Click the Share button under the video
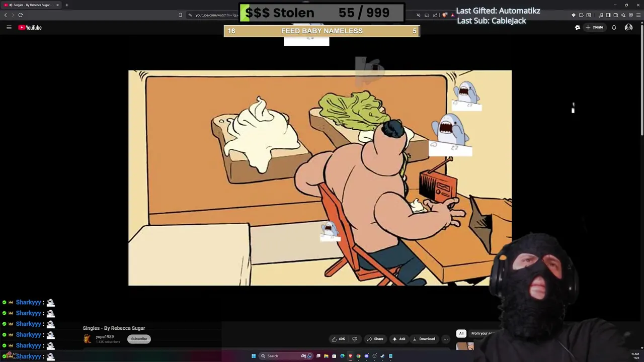Image resolution: width=644 pixels, height=362 pixels. coord(375,339)
